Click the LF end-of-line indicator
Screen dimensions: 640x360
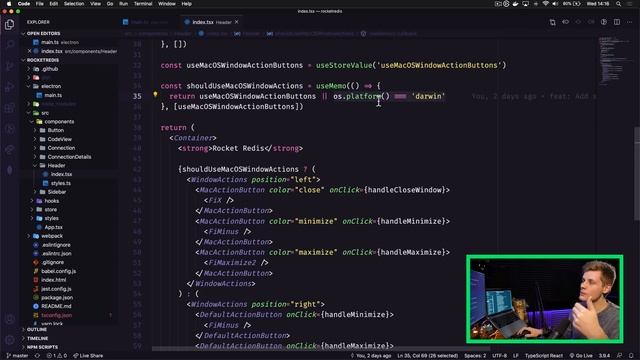[516, 356]
